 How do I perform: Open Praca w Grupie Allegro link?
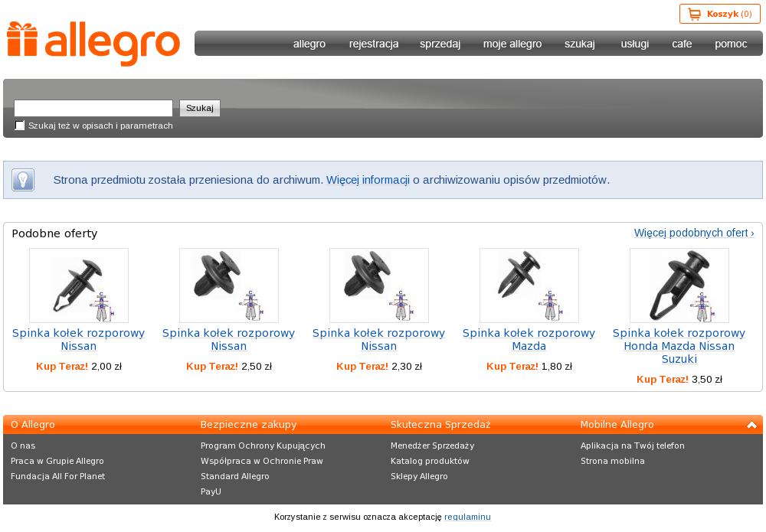(x=57, y=461)
